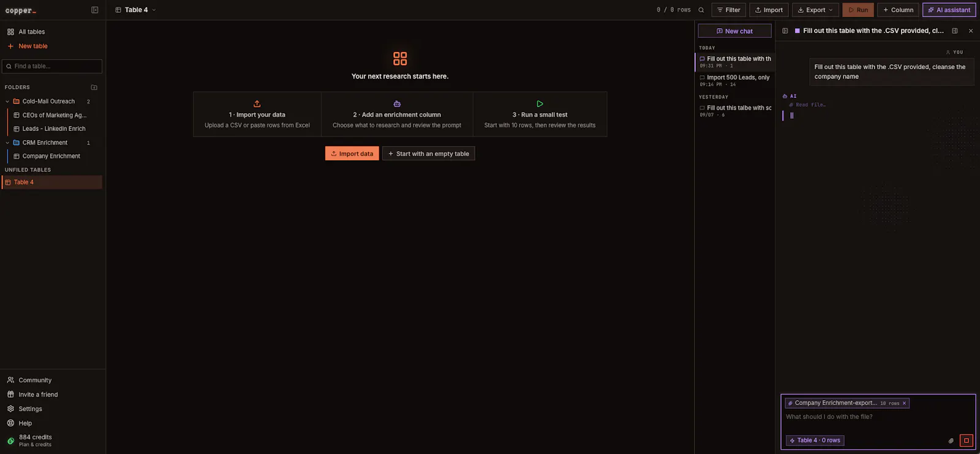Click the Filter button

click(728, 10)
